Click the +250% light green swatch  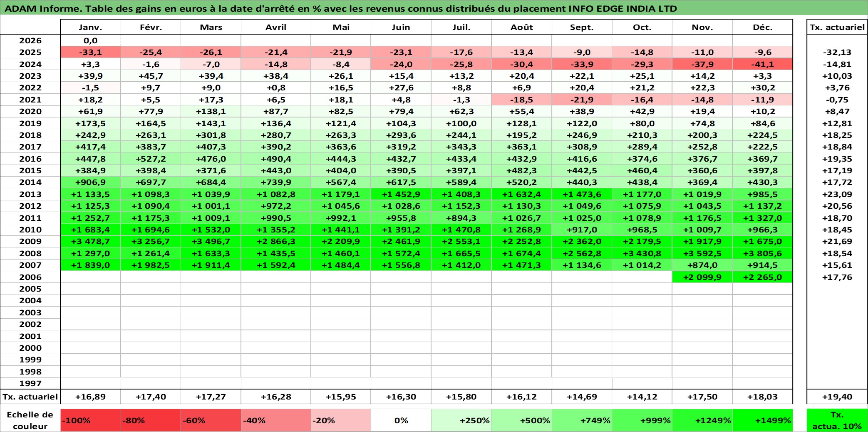click(461, 420)
